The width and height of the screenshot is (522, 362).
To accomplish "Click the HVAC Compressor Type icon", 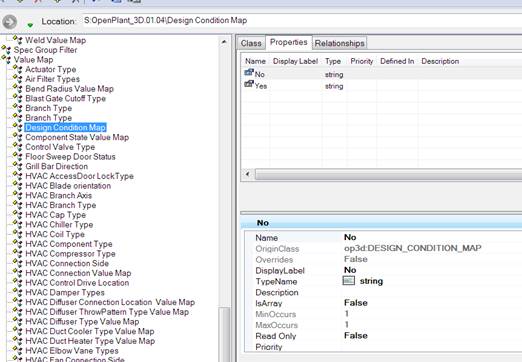I will click(18, 253).
